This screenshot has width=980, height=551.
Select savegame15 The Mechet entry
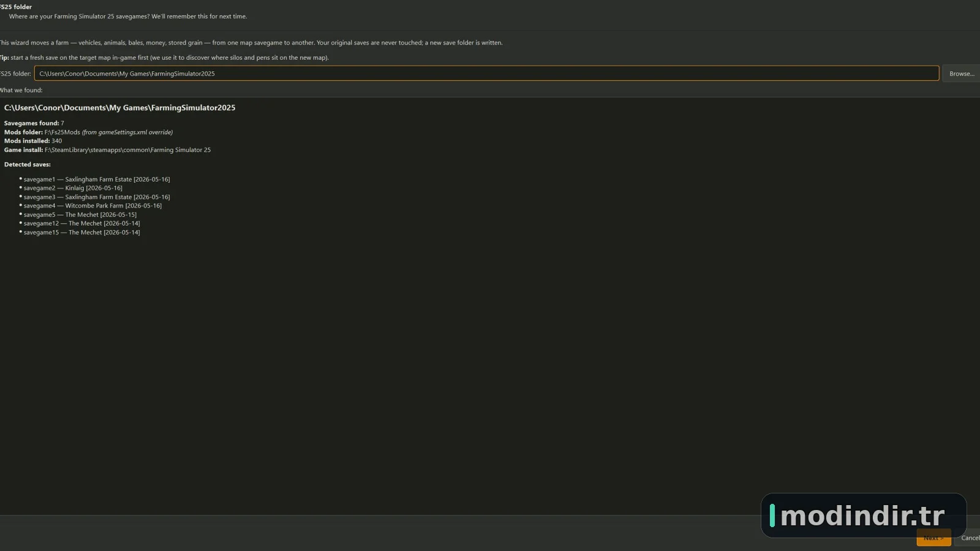pos(82,233)
